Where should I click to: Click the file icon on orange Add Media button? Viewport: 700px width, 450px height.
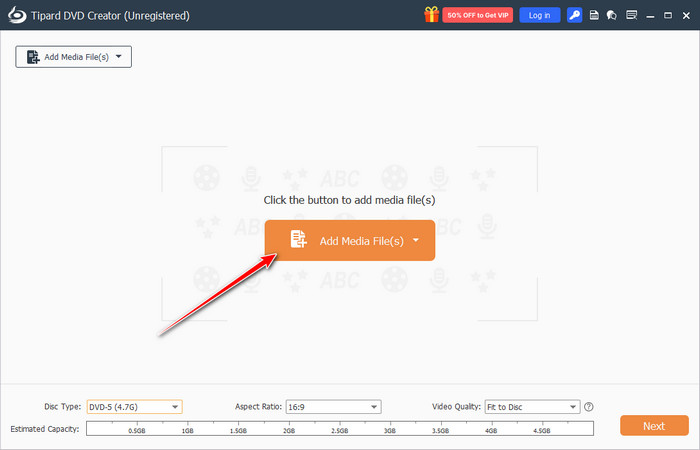[298, 240]
